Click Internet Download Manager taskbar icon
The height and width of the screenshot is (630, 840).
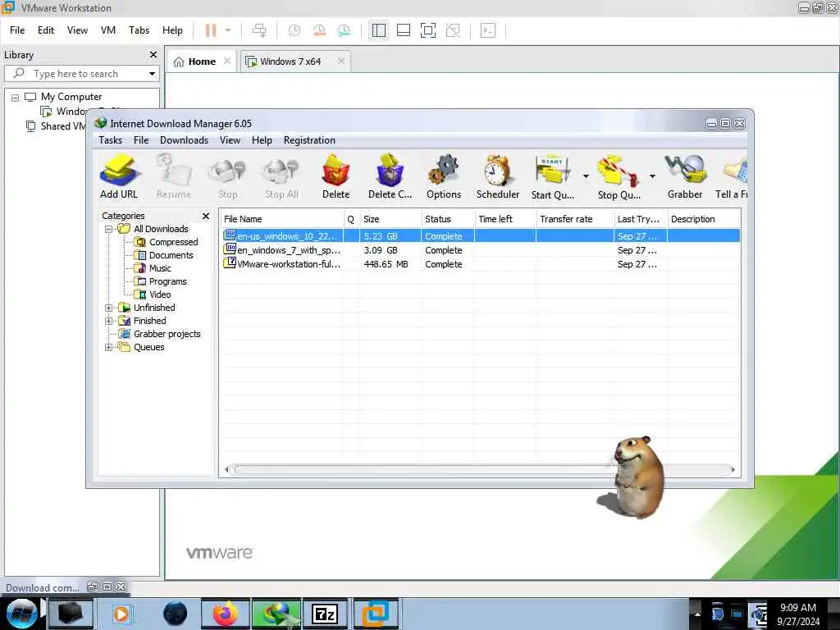tap(276, 614)
